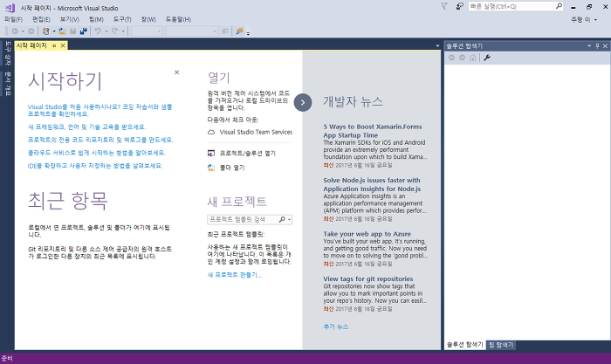Open document tab list dropdown arrow
The width and height of the screenshot is (611, 364).
point(437,46)
